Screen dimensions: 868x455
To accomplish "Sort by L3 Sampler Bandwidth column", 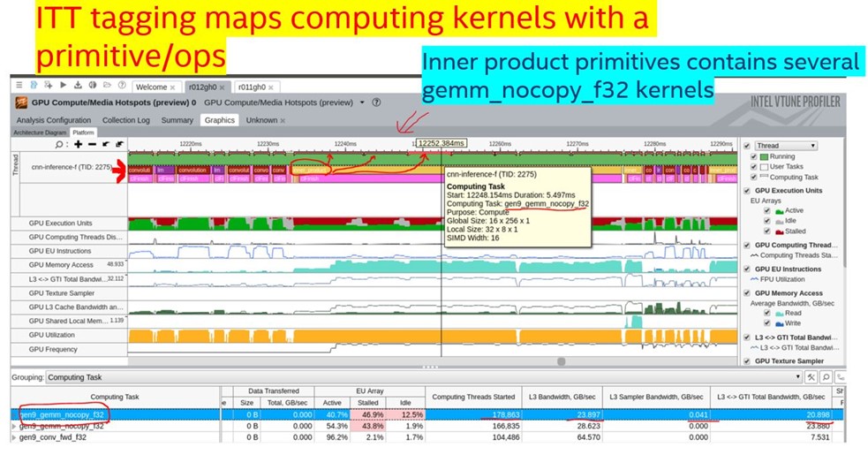I will [x=656, y=397].
